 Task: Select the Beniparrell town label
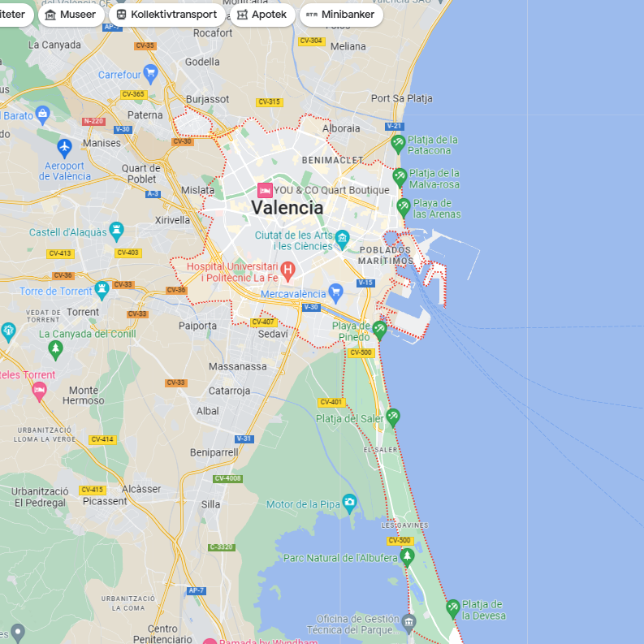coord(214,452)
